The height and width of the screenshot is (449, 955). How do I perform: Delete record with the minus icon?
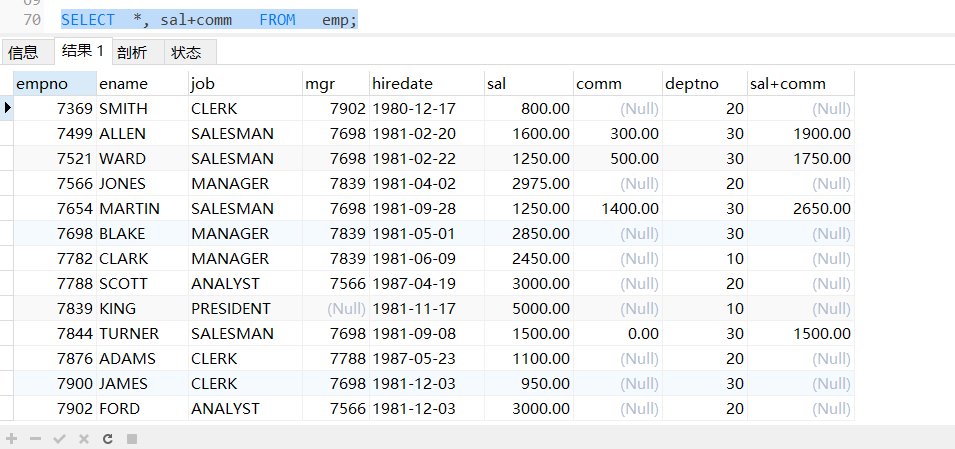35,439
